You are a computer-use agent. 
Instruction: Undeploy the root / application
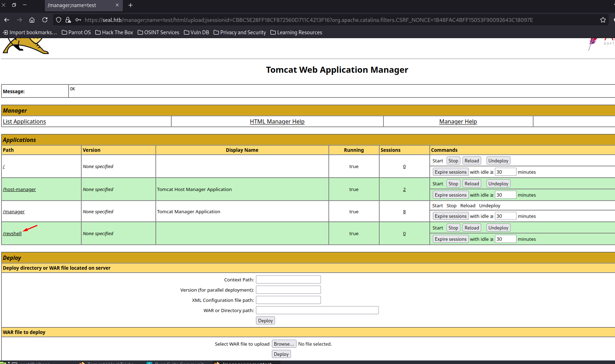pos(498,161)
